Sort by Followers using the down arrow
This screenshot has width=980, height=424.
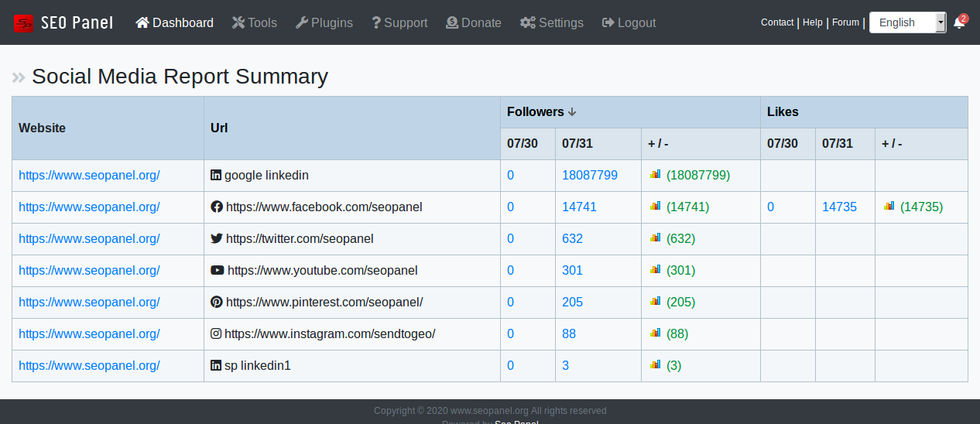(572, 112)
